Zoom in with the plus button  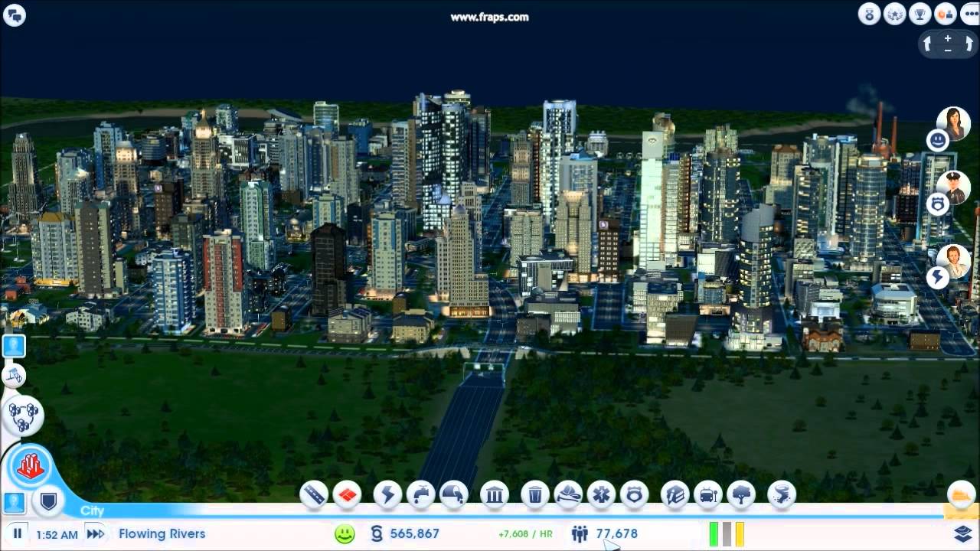point(948,37)
